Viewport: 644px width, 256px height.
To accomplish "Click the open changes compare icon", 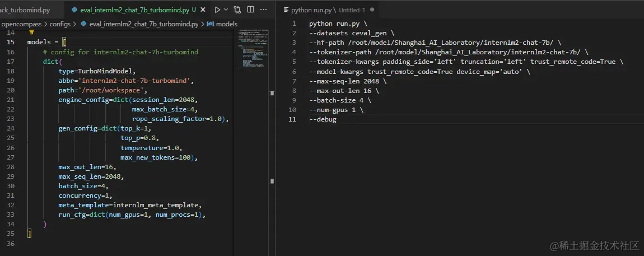I will point(237,10).
